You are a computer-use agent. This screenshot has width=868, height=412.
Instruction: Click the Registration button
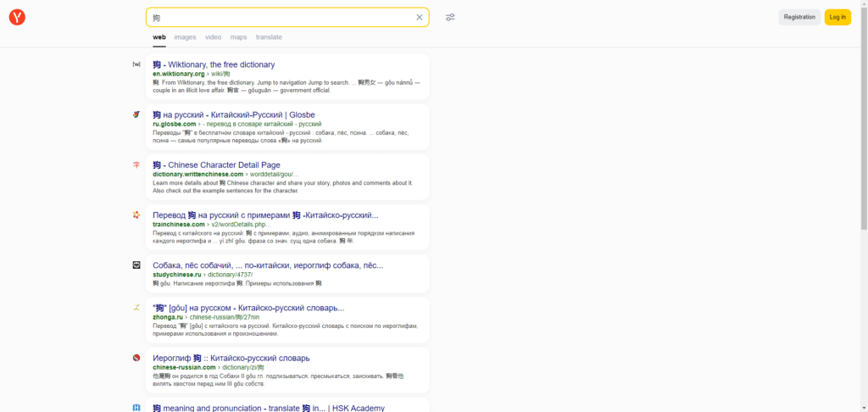[799, 17]
